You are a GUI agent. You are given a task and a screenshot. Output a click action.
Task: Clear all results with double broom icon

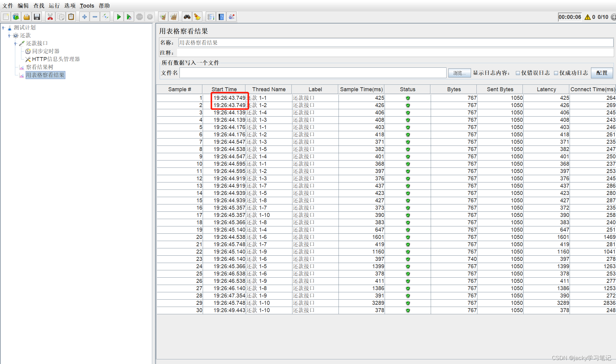(174, 17)
